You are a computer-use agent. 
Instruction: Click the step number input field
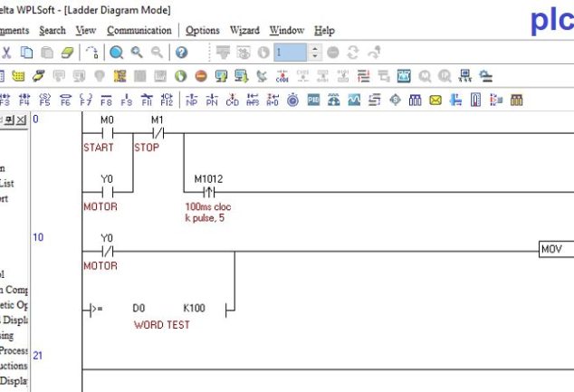pos(291,53)
